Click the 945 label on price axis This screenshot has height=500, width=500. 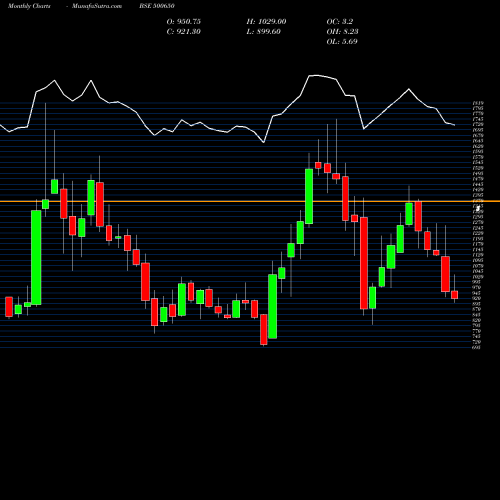click(477, 293)
